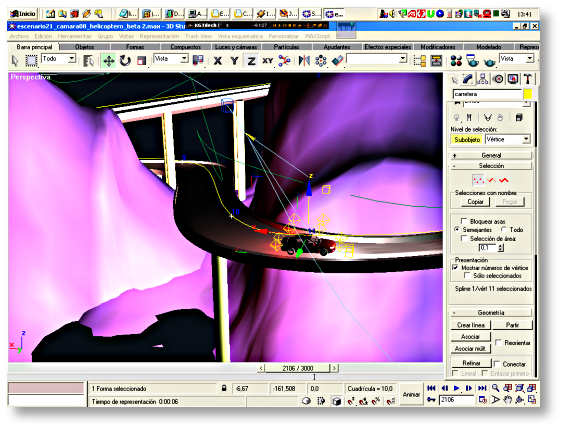Enable the Sólo seleccionados checkbox
This screenshot has width=563, height=430.
[467, 275]
